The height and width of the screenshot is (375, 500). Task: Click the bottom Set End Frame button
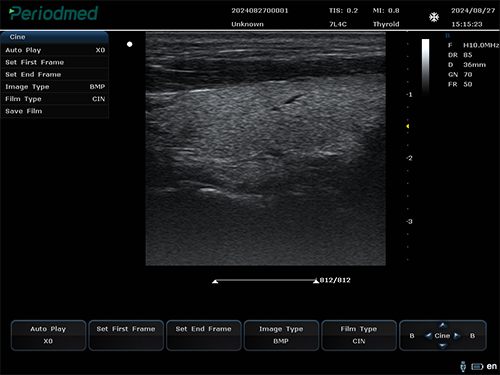[x=204, y=335]
